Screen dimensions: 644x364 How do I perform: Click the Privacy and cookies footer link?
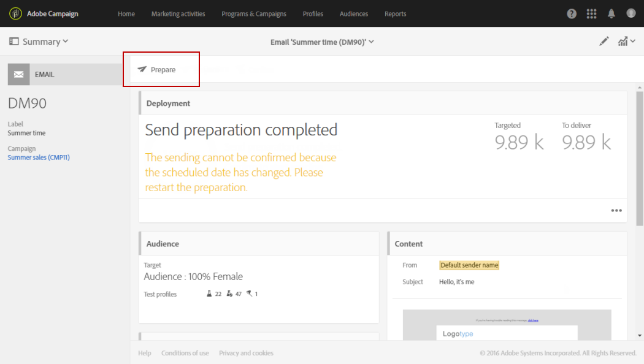(x=246, y=353)
